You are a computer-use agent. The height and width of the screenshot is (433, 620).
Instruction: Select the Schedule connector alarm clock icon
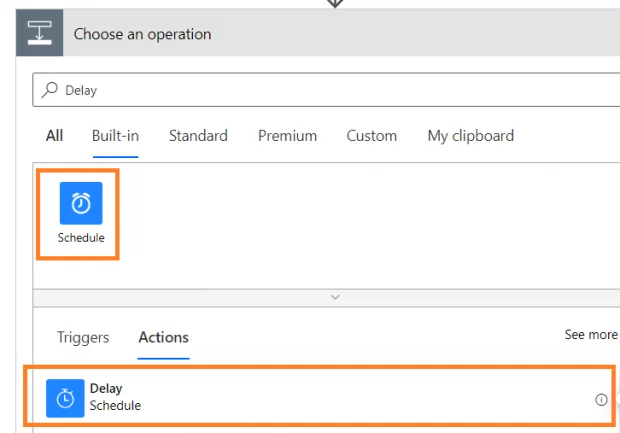pos(80,204)
